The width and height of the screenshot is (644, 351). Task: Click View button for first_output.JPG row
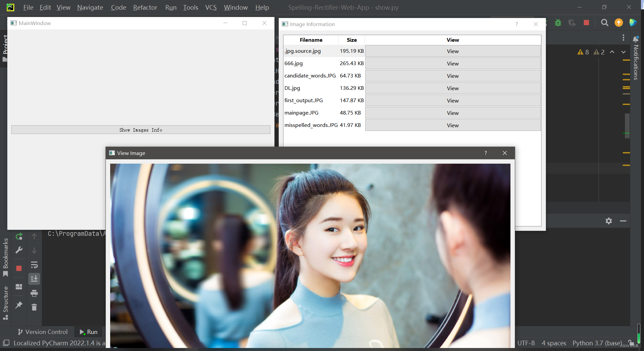click(453, 101)
